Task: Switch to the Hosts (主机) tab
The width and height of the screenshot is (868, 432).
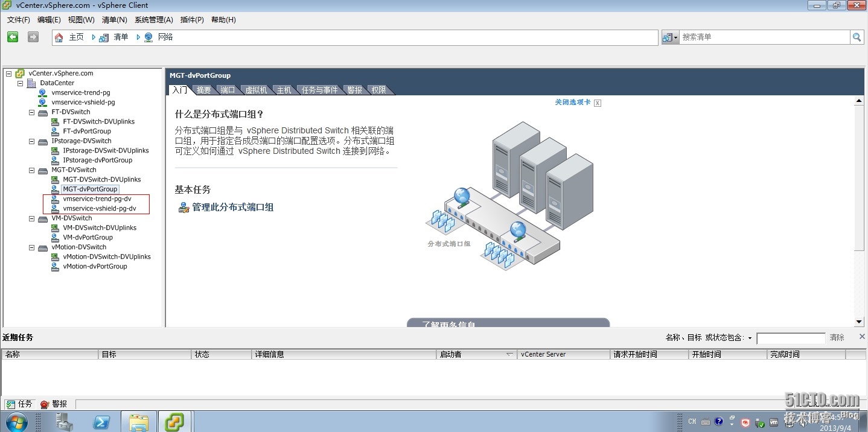Action: click(x=284, y=90)
